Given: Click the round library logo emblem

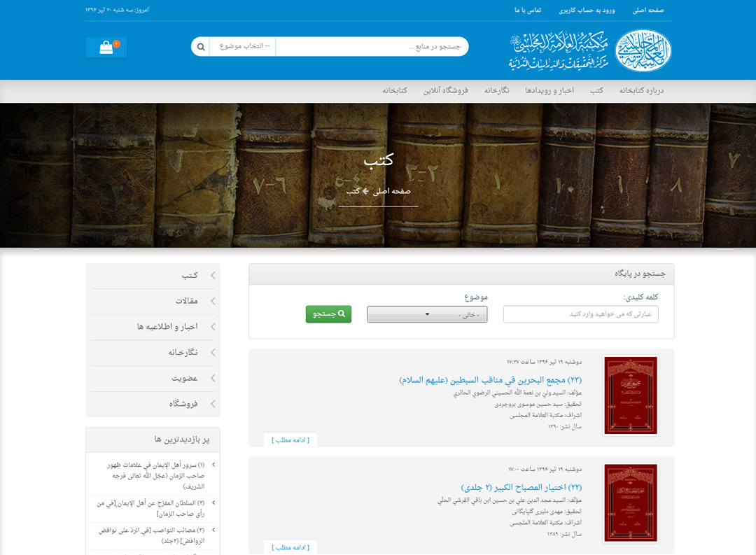Looking at the screenshot, I should [643, 50].
